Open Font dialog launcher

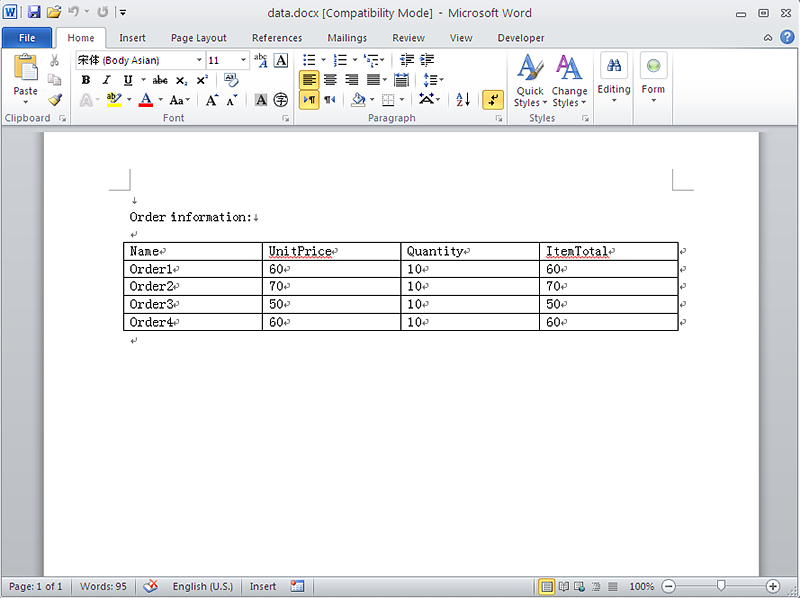[286, 118]
